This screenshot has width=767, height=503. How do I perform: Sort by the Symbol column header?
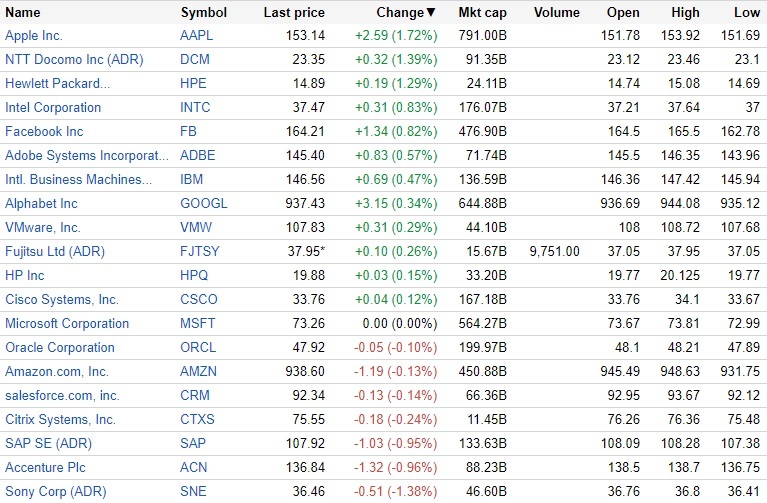(203, 13)
